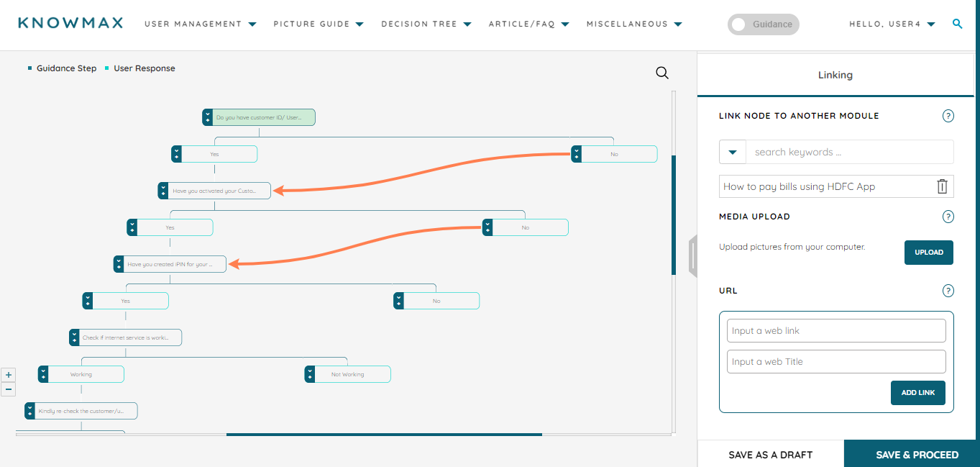Zoom out the decision tree canvas
980x467 pixels.
9,389
